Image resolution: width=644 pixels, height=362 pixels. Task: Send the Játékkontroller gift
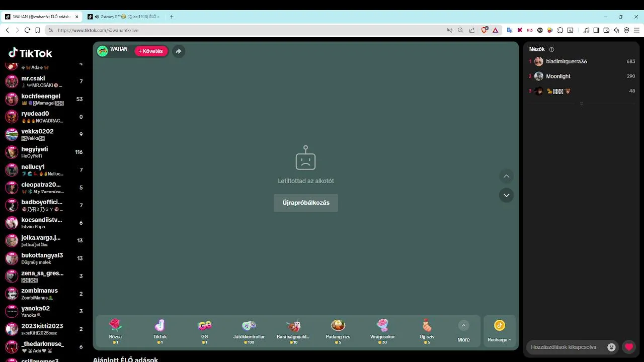[x=249, y=331]
